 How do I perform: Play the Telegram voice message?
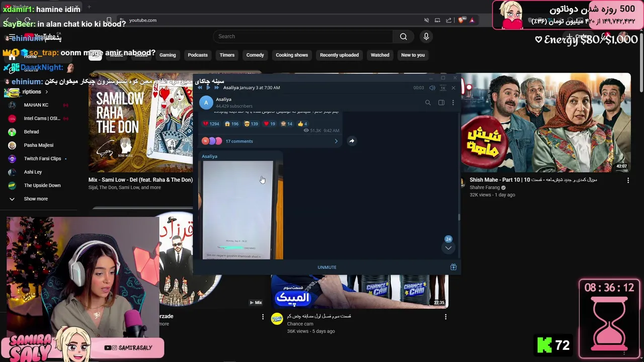(x=208, y=87)
